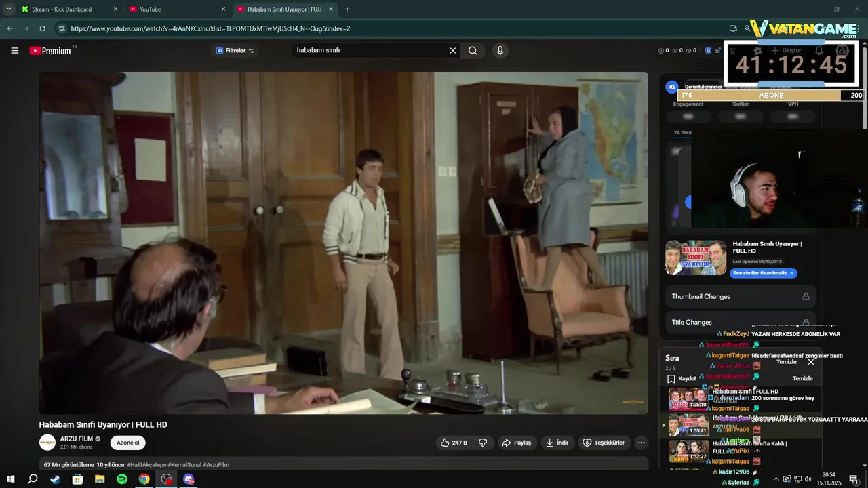Image resolution: width=868 pixels, height=488 pixels.
Task: Open a new browser tab
Action: coord(347,9)
